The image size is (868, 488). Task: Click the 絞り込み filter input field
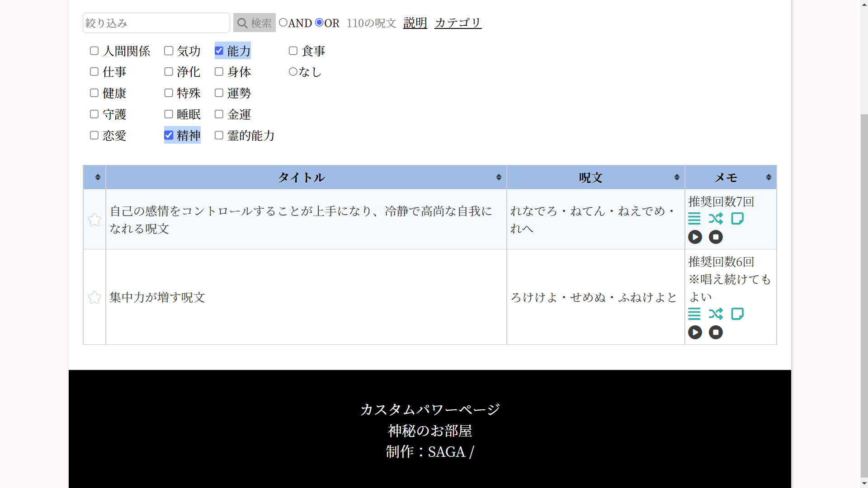156,23
